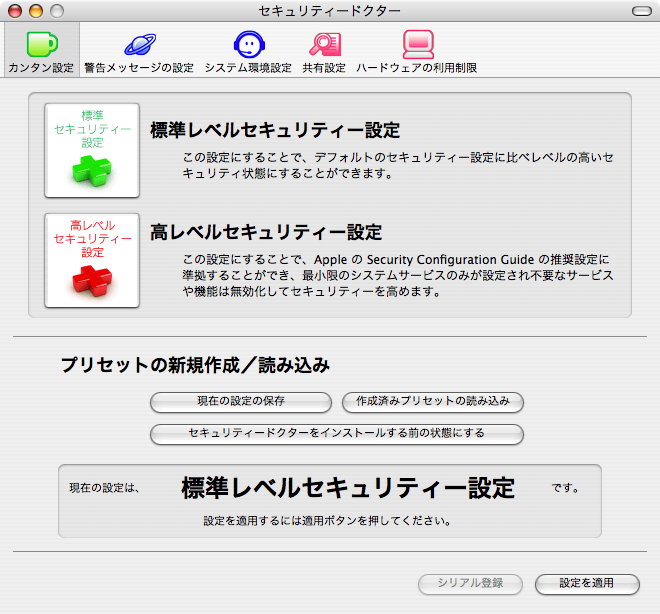The image size is (660, 614).
Task: Click the description mentioning Security Configuration Guide
Action: 398,275
